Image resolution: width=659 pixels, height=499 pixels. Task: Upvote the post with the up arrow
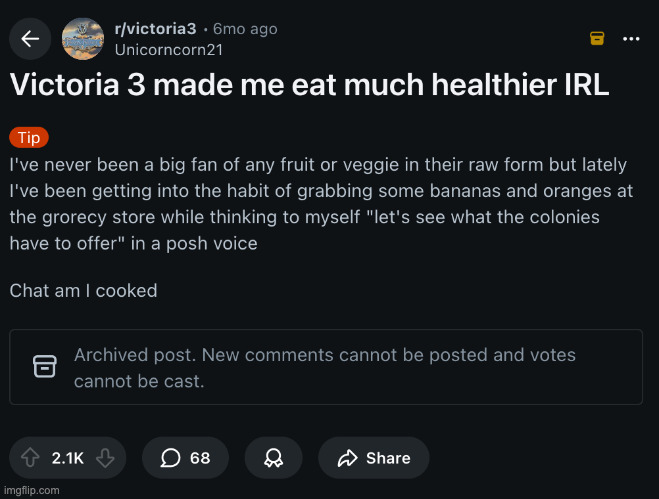click(x=30, y=458)
